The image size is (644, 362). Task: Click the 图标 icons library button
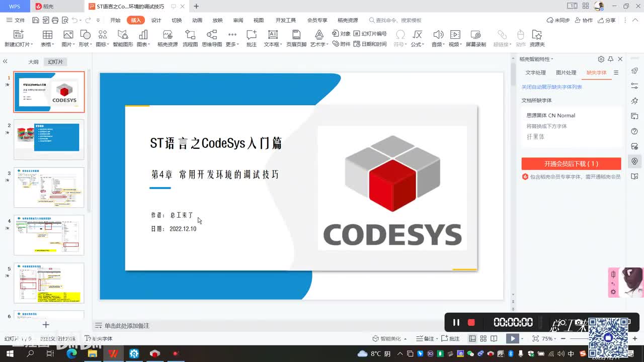point(103,35)
